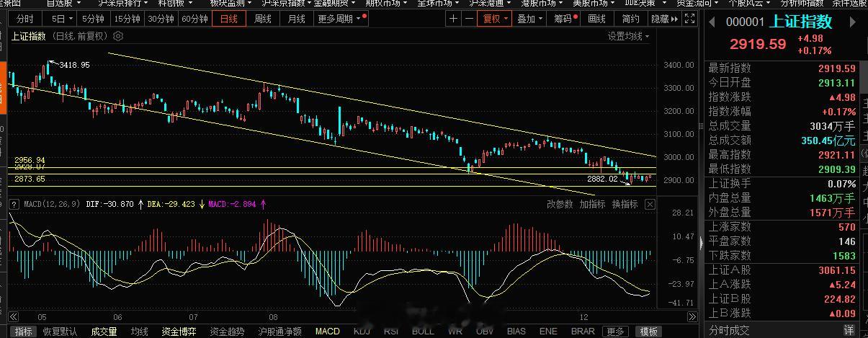Open the 复权 dropdown
Viewport: 868px width, 338px height.
(x=496, y=19)
